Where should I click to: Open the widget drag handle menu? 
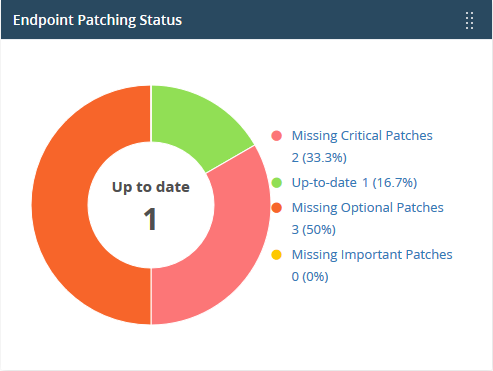point(469,20)
